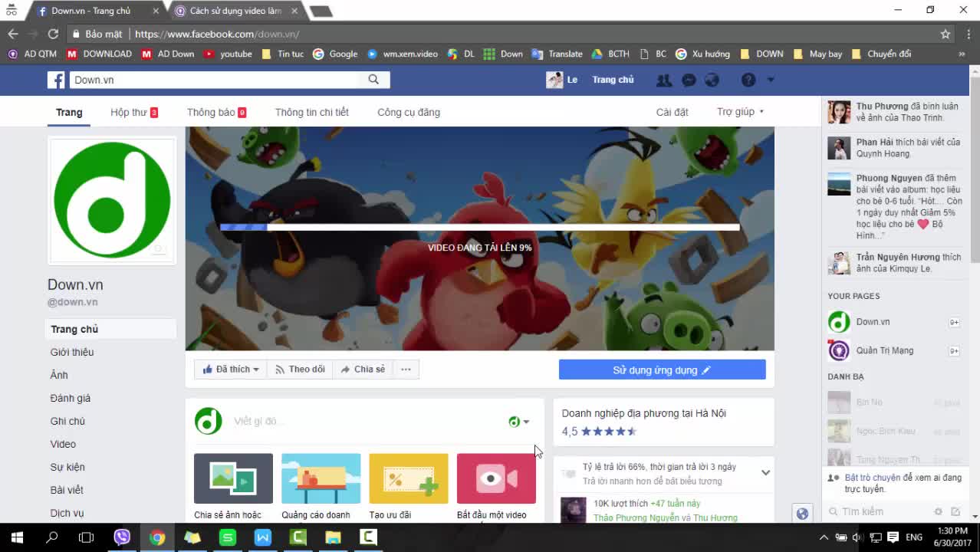
Task: Close the Down.vn - Trang chủ browser tab
Action: (156, 11)
